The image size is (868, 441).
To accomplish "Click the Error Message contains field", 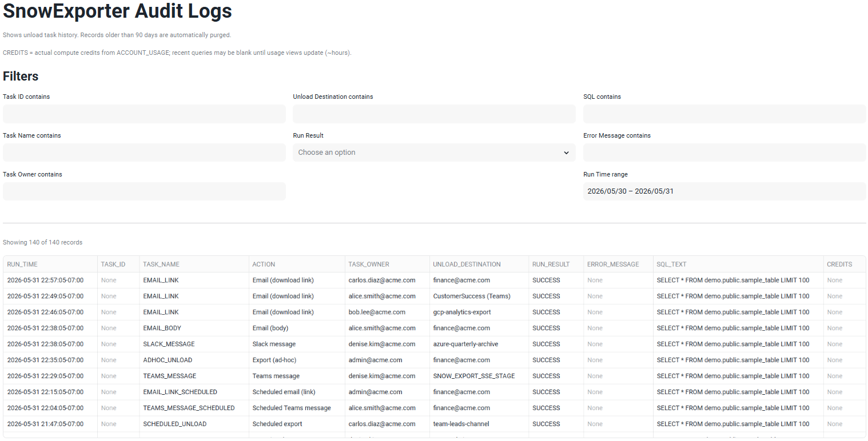I will click(724, 153).
